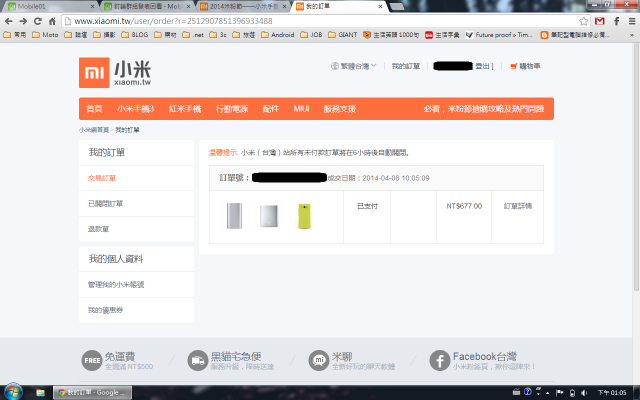Switch to the second Mobile01 forum tab
This screenshot has height=400, width=640.
tap(145, 7)
